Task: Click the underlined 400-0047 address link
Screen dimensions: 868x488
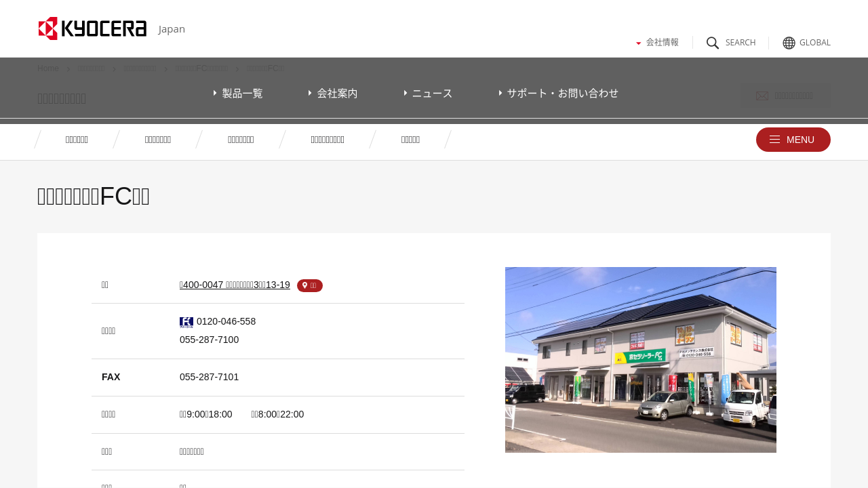Action: [x=235, y=285]
